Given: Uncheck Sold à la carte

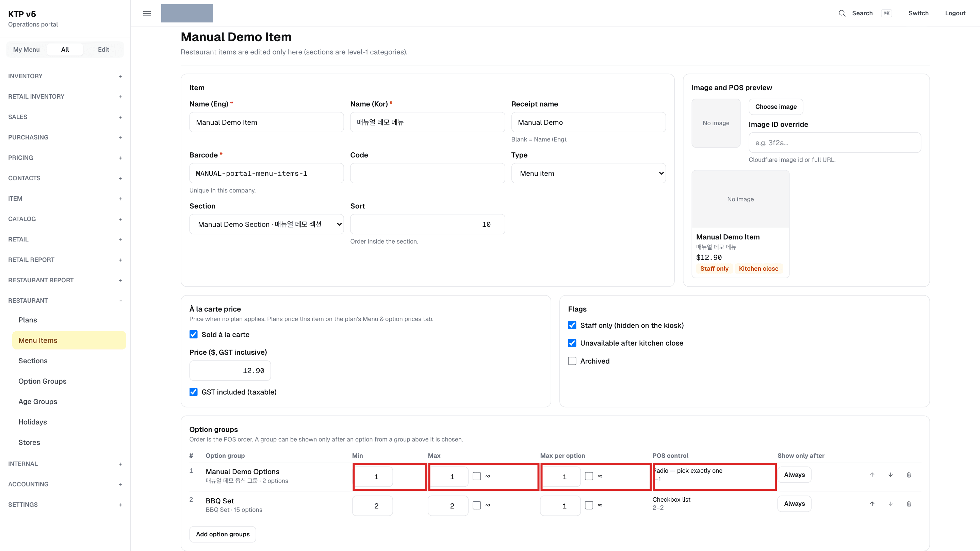Looking at the screenshot, I should (193, 334).
